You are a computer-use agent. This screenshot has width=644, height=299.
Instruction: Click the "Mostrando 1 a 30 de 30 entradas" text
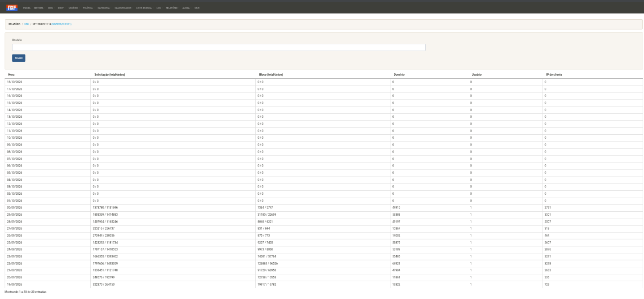point(25,292)
